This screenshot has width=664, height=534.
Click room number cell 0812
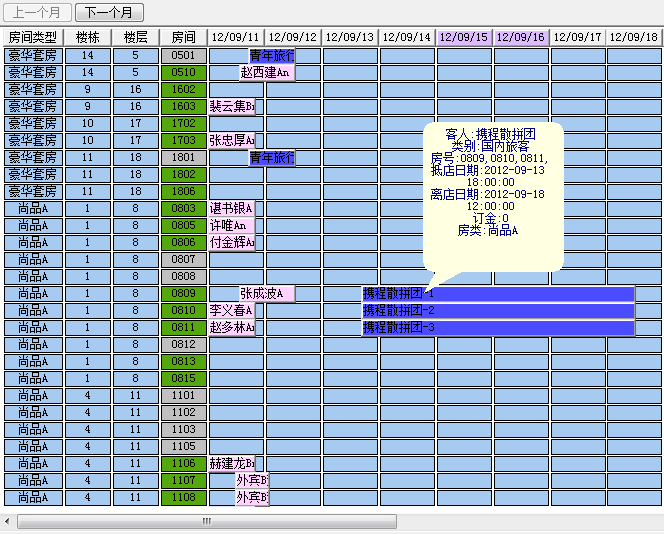tap(183, 344)
